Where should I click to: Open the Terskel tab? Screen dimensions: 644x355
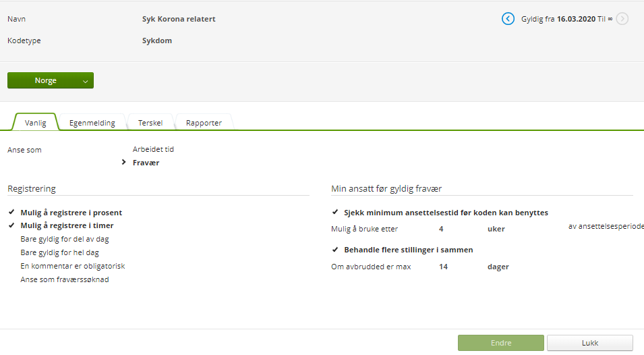pyautogui.click(x=150, y=123)
